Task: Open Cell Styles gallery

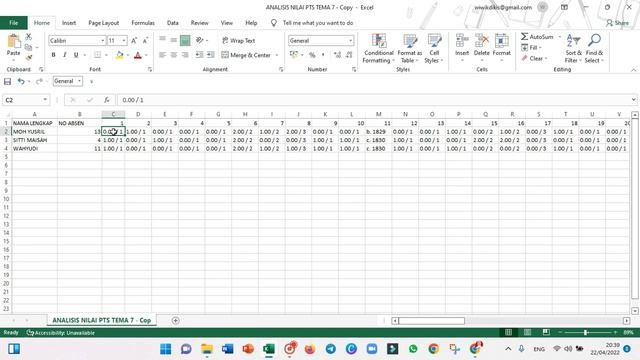Action: point(434,49)
